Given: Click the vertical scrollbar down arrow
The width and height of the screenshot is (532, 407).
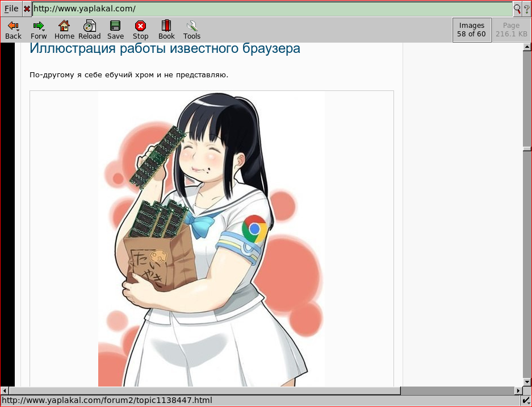Looking at the screenshot, I should click(x=527, y=382).
